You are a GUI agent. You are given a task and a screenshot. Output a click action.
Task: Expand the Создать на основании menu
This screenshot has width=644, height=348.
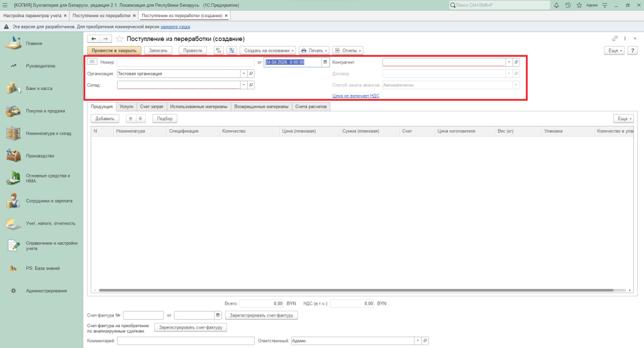pos(269,50)
